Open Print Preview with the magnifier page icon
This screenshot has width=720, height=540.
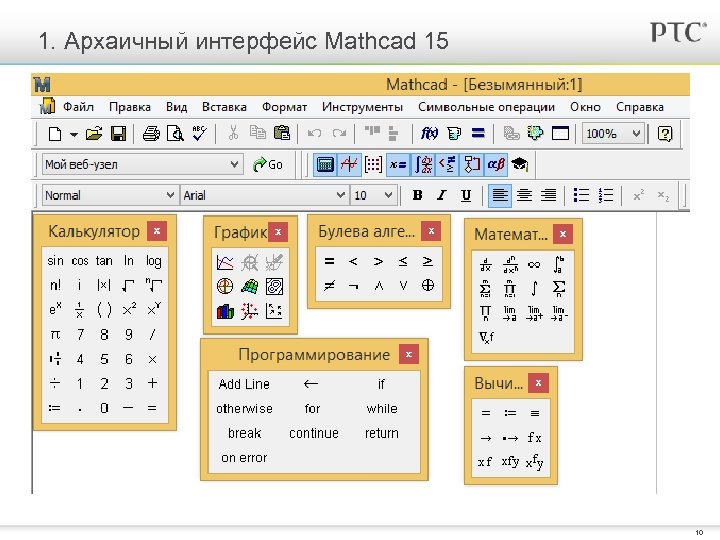175,134
